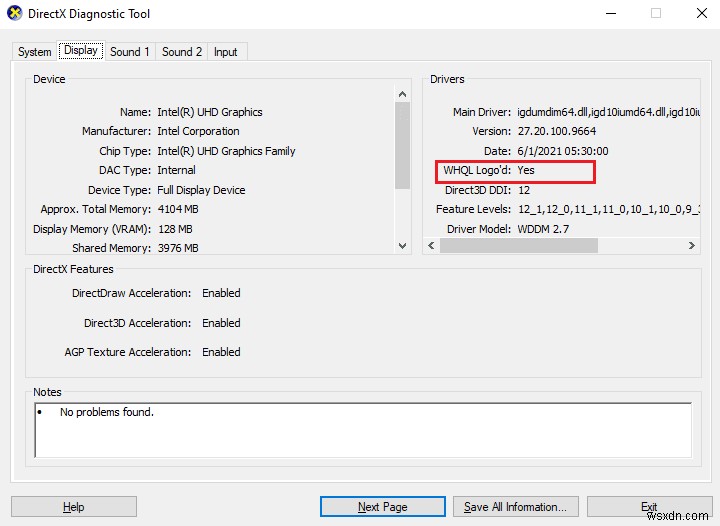
Task: Select Main Driver value 'igdumdim64.dll'
Action: [553, 112]
